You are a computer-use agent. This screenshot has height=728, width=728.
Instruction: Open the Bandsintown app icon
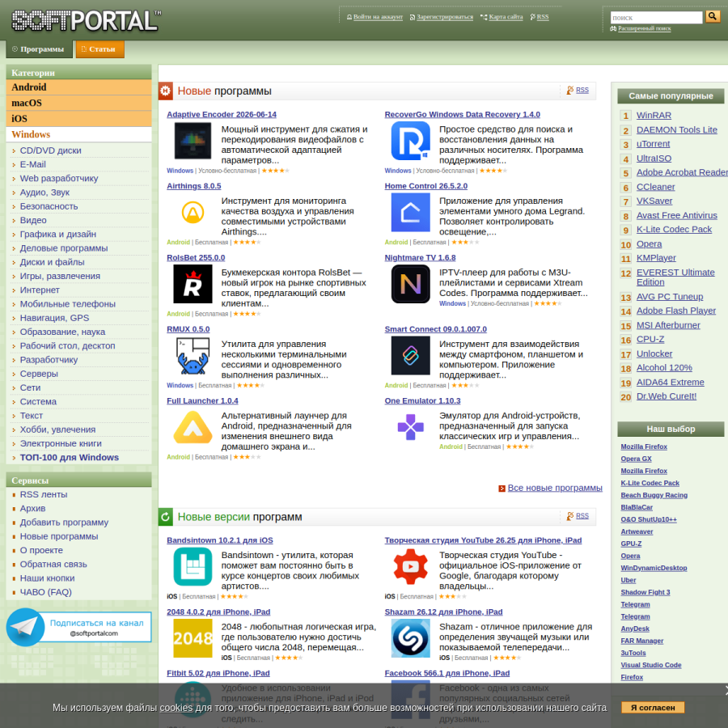point(193,566)
